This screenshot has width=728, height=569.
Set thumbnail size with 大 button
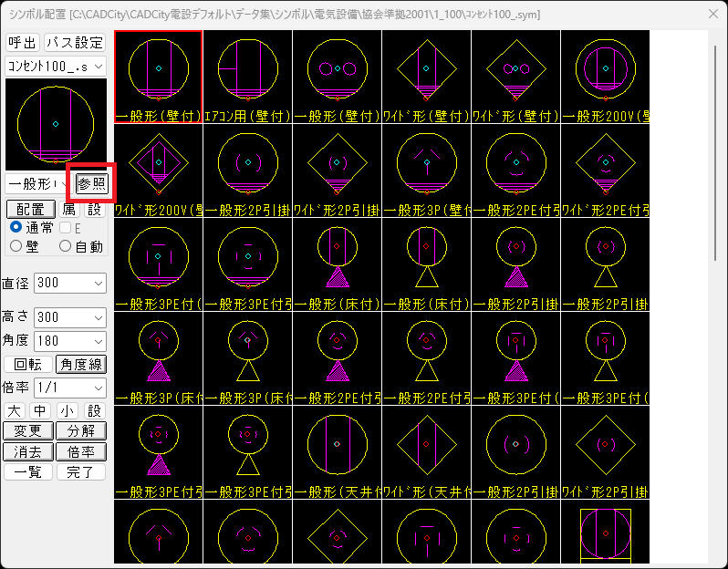[x=15, y=410]
